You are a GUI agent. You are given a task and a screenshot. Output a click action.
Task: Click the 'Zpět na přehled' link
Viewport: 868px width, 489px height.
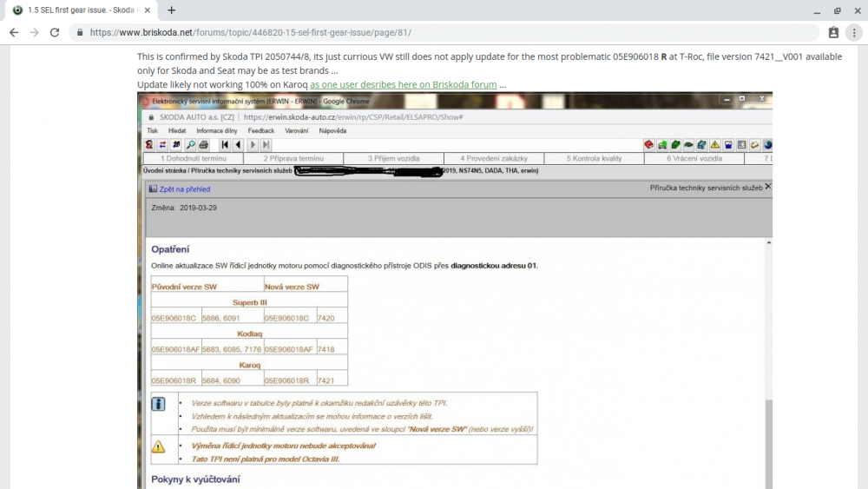[x=184, y=189]
